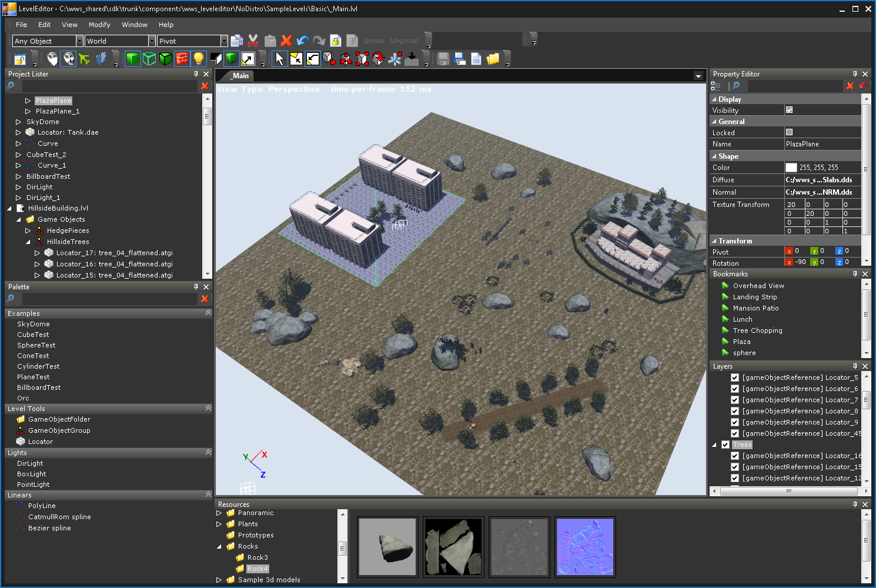This screenshot has width=876, height=588.
Task: Click the Undo arrow icon
Action: coord(302,40)
